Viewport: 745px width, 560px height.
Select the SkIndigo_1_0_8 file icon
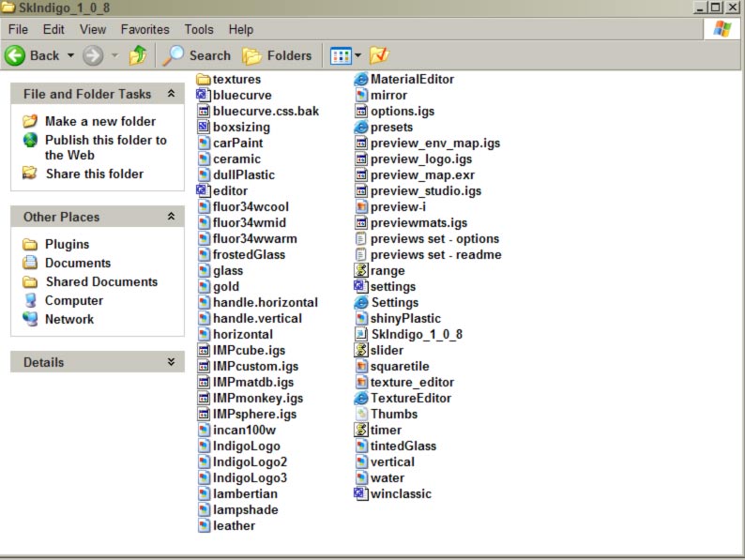pyautogui.click(x=361, y=334)
